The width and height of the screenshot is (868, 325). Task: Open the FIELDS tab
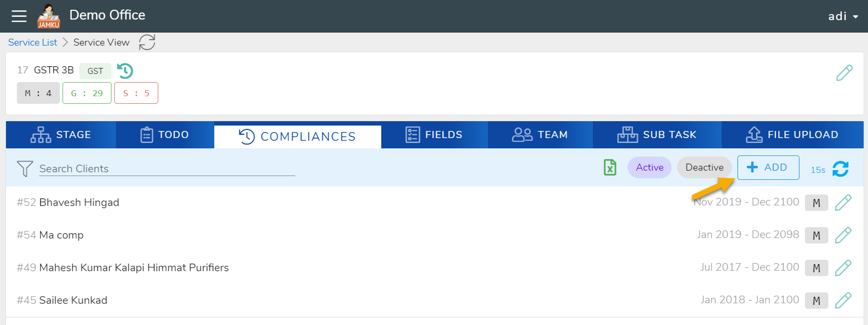(434, 135)
